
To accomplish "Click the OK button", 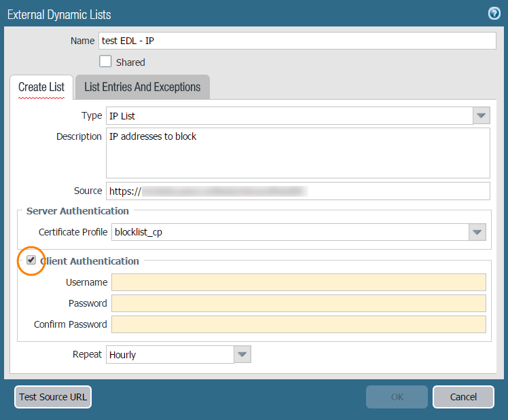I will point(397,397).
